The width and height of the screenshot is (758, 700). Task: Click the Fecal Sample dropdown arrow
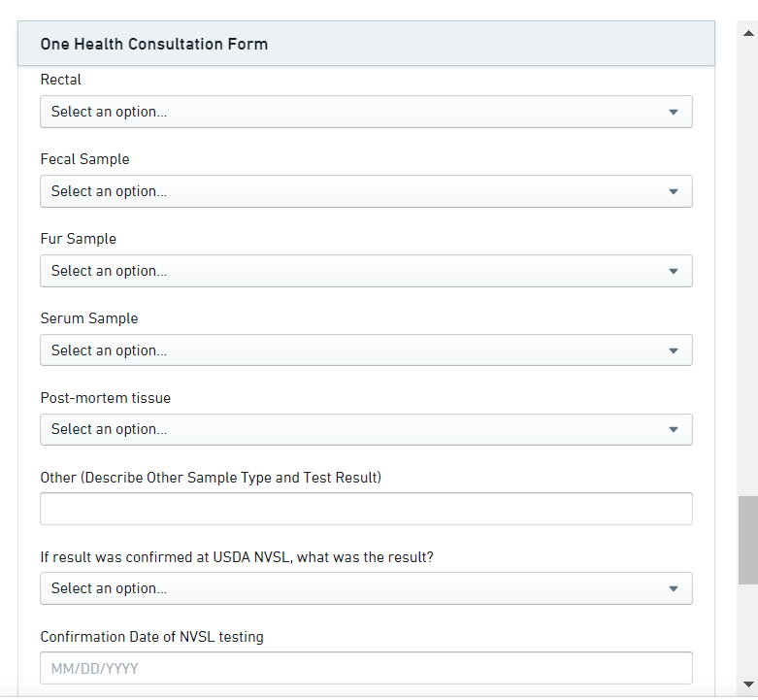(x=674, y=191)
